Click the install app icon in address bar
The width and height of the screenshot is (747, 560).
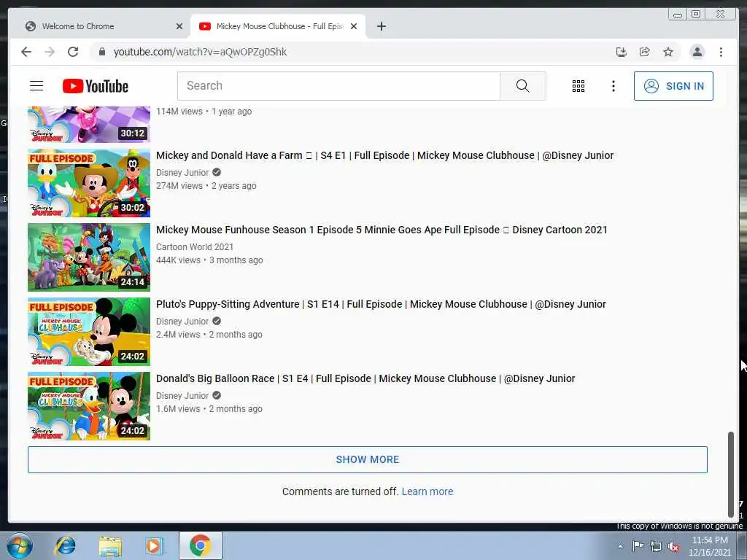coord(622,52)
